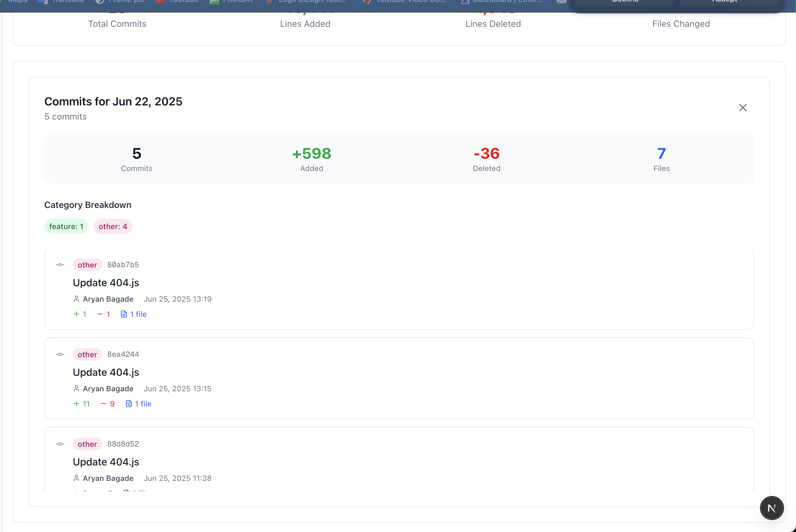
Task: Click commit node icon beside hash 80ab7b5
Action: point(60,265)
